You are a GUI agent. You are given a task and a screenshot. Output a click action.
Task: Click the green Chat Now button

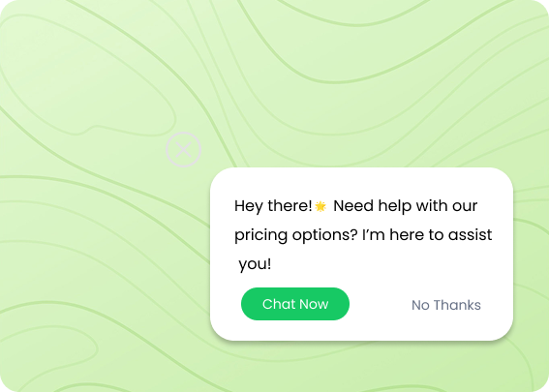[295, 304]
